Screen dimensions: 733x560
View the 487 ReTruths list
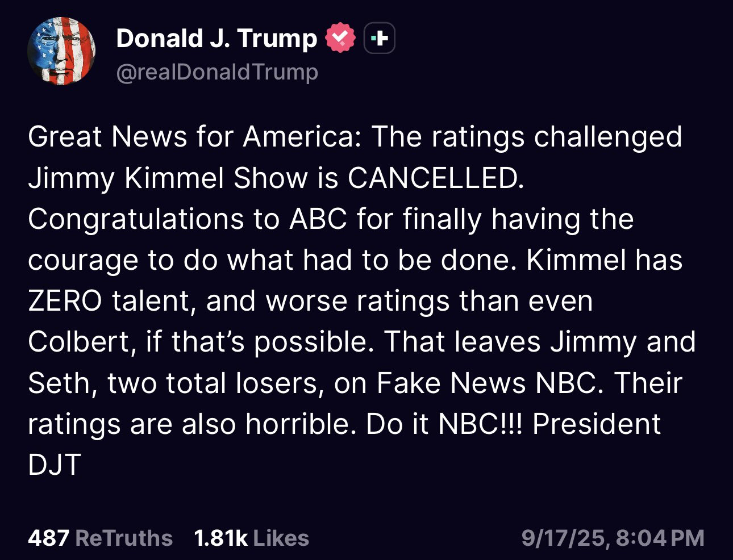pos(100,538)
